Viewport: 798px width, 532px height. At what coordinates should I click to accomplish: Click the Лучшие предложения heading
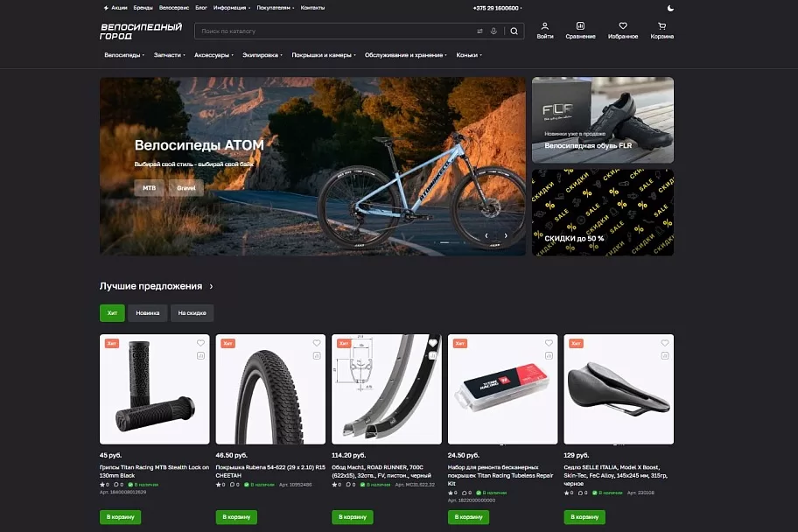[150, 286]
